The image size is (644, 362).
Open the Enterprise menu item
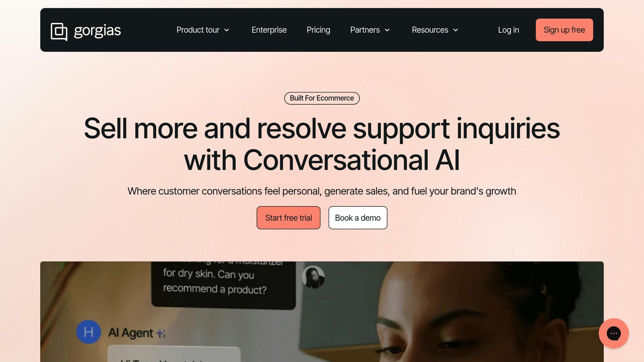point(269,30)
